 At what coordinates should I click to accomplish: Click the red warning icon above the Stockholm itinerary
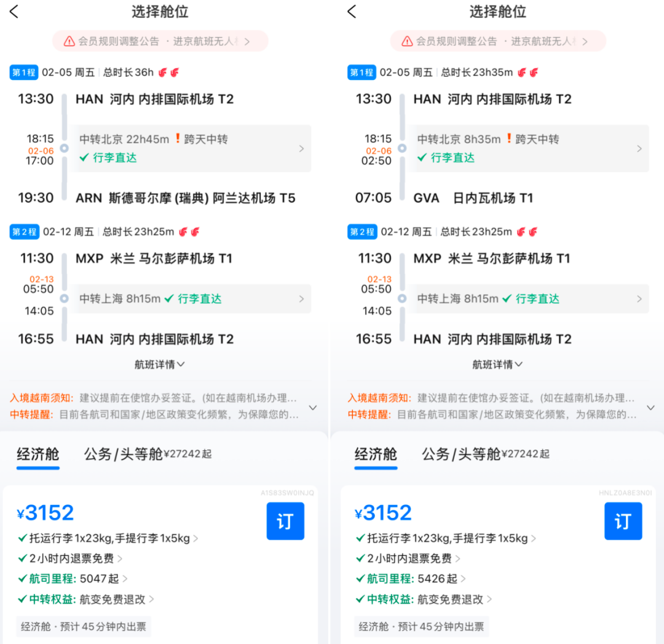coord(69,42)
